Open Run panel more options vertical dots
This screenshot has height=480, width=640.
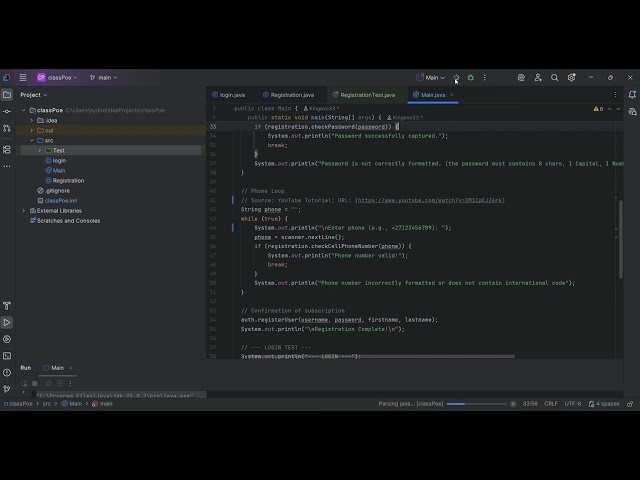[x=70, y=383]
